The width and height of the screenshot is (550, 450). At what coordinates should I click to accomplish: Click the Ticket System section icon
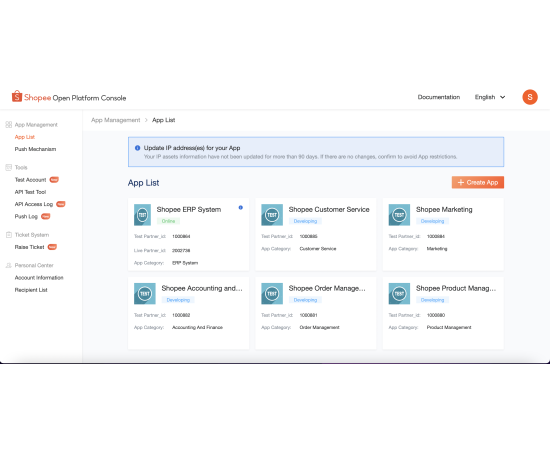[9, 235]
